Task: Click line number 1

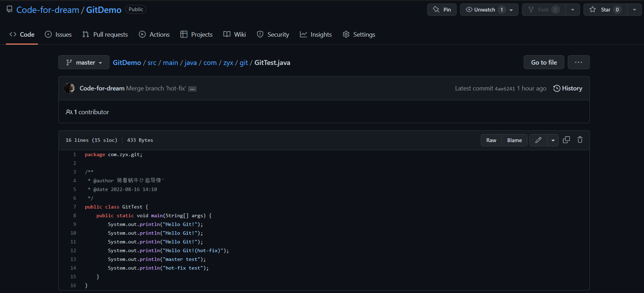Action: pos(74,154)
